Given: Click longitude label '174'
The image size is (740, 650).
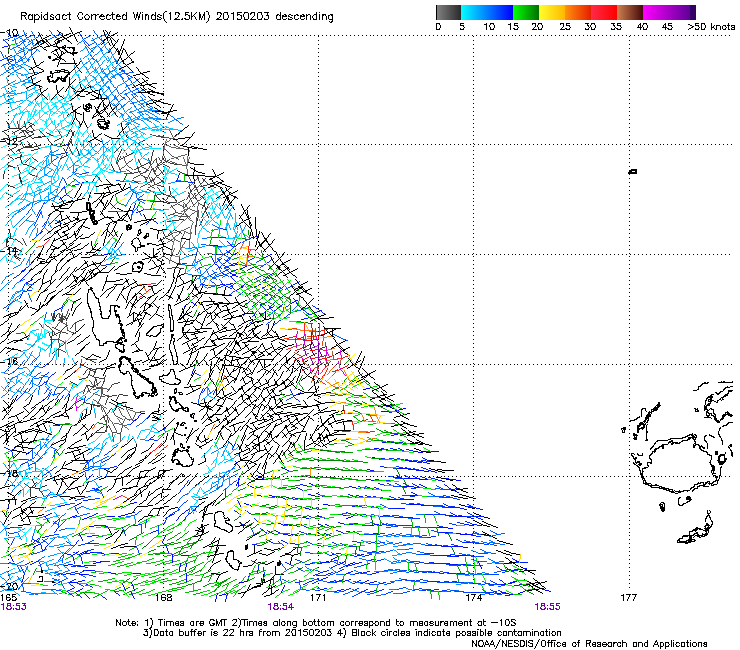Looking at the screenshot, I should (473, 598).
